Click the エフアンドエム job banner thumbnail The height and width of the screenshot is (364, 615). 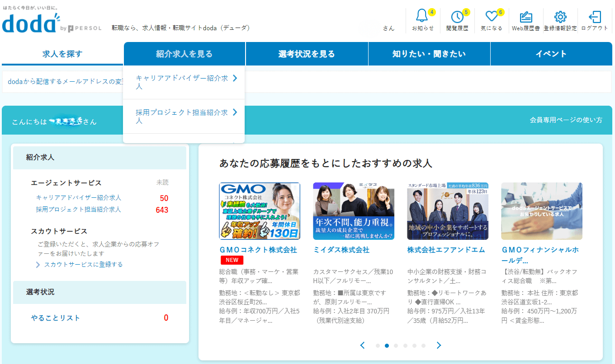pos(448,211)
